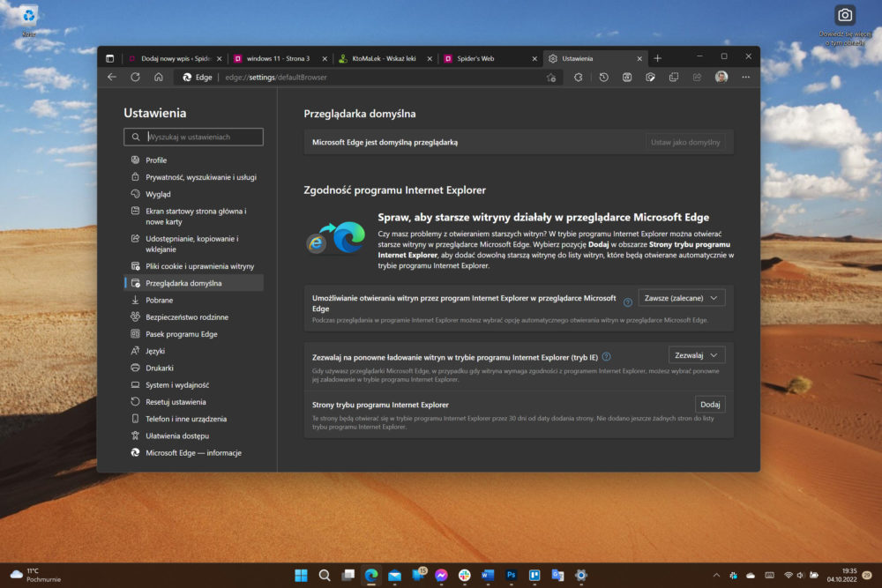Screen dimensions: 882x588
Task: Open Photoshop on the taskbar
Action: (512, 575)
